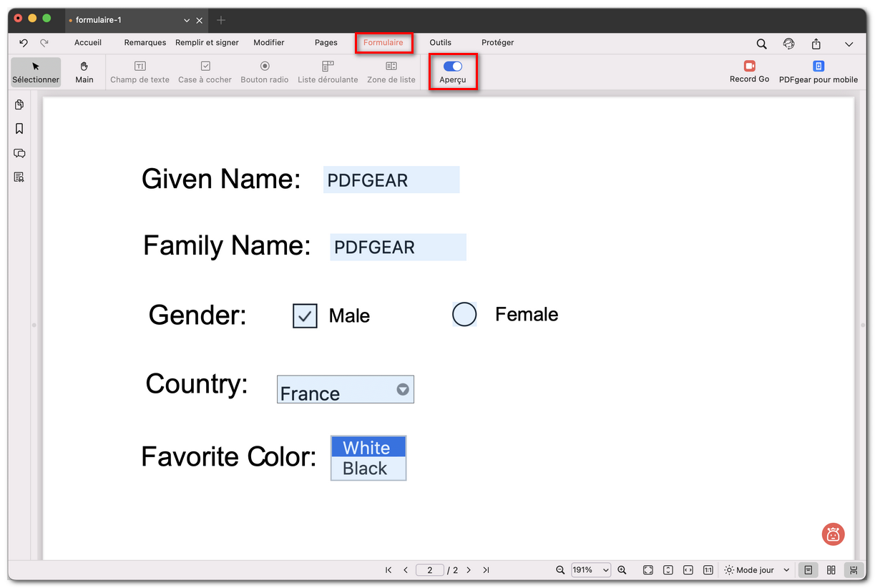Click the share/export icon
875x588 pixels.
[816, 44]
